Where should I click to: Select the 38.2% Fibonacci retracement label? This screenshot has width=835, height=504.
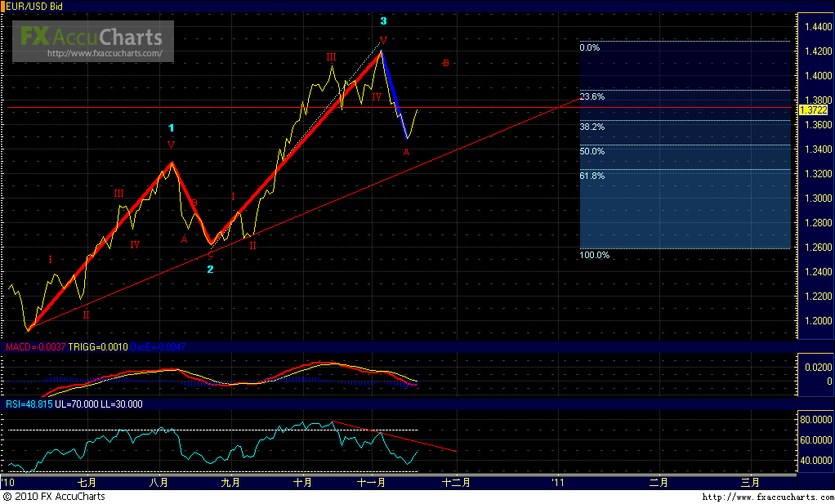(x=592, y=127)
